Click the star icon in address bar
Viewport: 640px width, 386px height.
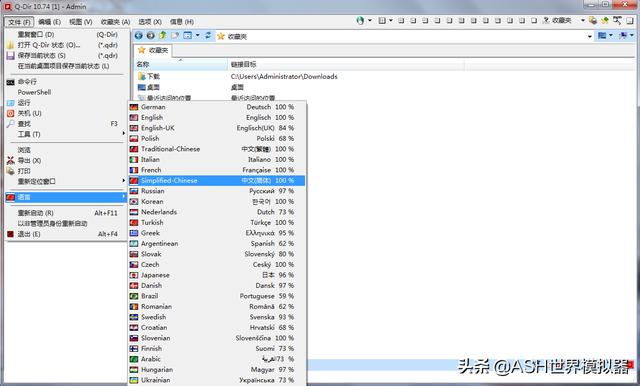[x=221, y=36]
